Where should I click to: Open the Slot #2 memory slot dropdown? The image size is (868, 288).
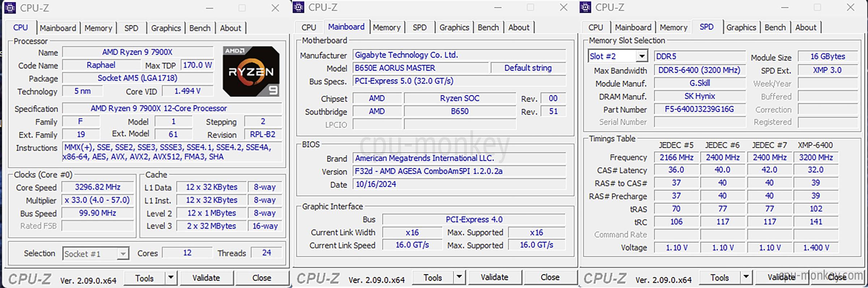tap(618, 56)
